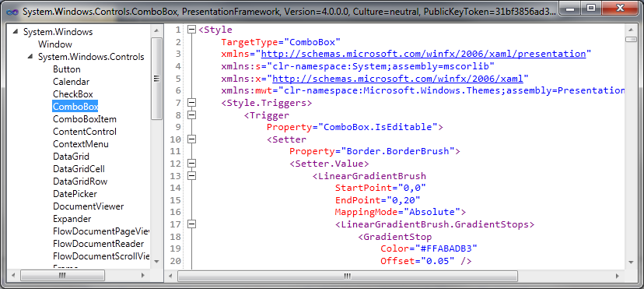Viewport: 644px width, 289px height.
Task: Click the GradientStop tag on line 18
Action: tap(395, 237)
